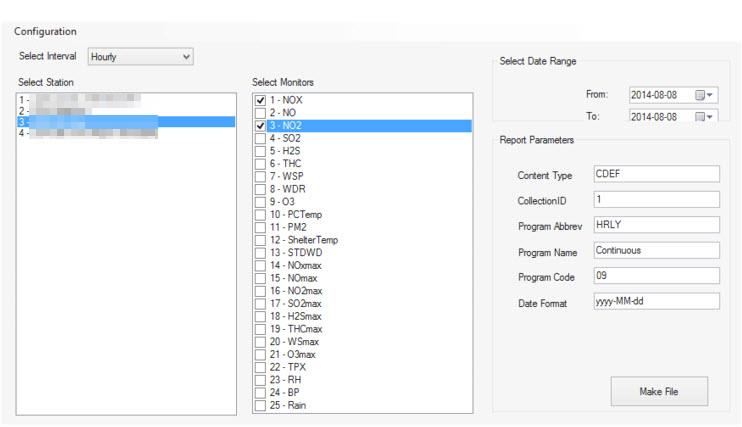
Task: Click the Date Format input box
Action: click(655, 301)
